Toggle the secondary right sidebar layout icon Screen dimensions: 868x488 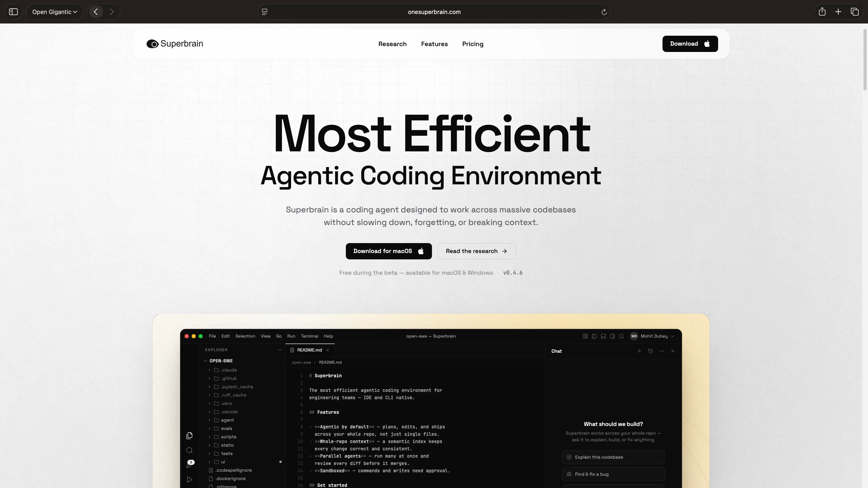[x=612, y=336]
